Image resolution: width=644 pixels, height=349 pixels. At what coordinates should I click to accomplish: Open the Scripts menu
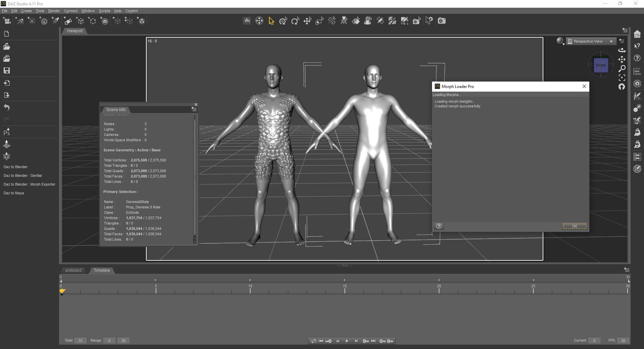pyautogui.click(x=104, y=11)
